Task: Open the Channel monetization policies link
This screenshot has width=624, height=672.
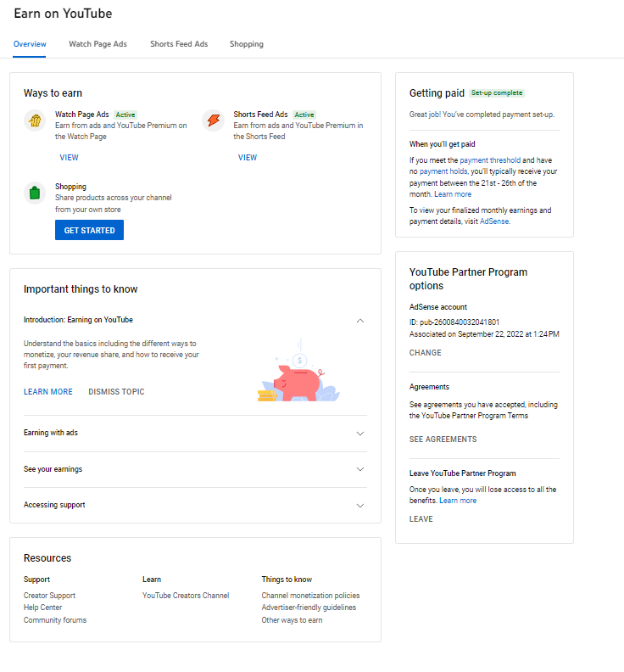Action: click(x=310, y=596)
